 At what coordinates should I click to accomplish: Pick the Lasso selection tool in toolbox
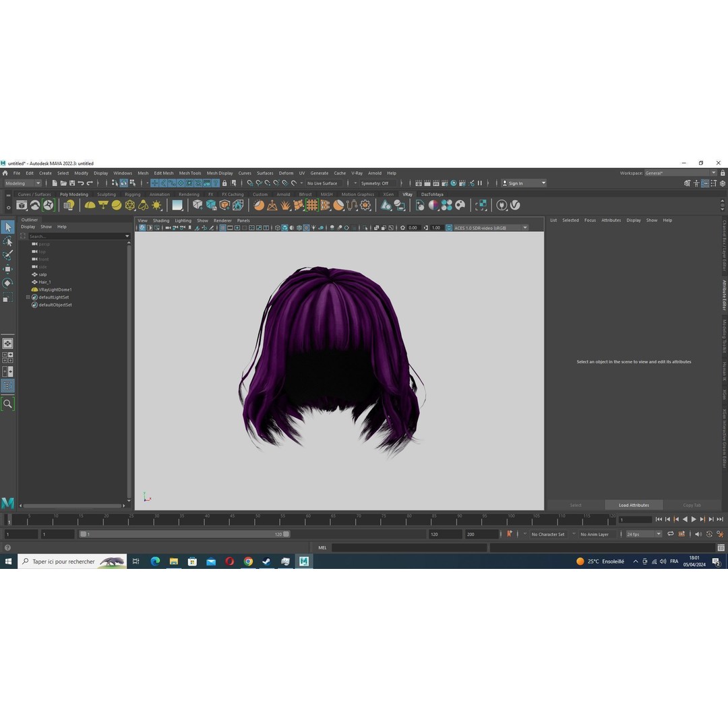click(x=7, y=241)
